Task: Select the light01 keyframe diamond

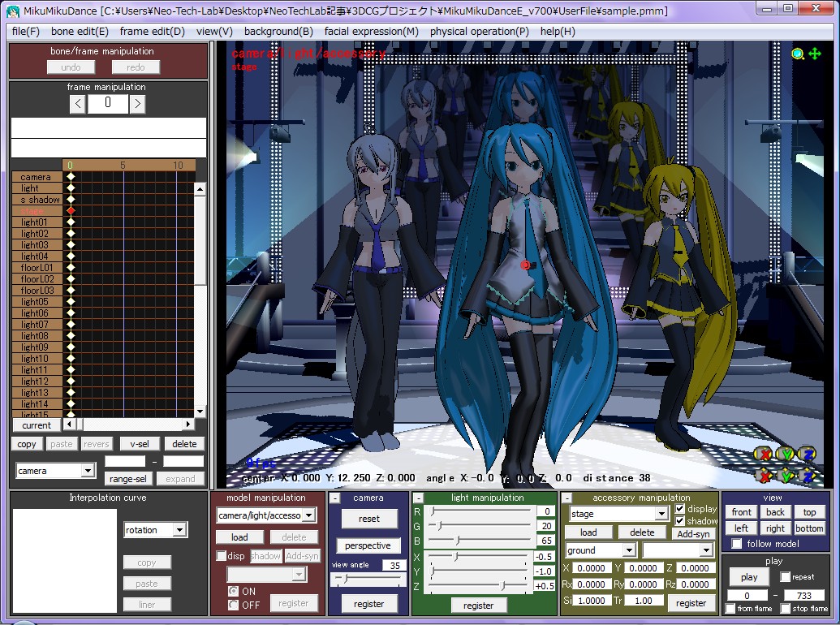Action: 71,222
